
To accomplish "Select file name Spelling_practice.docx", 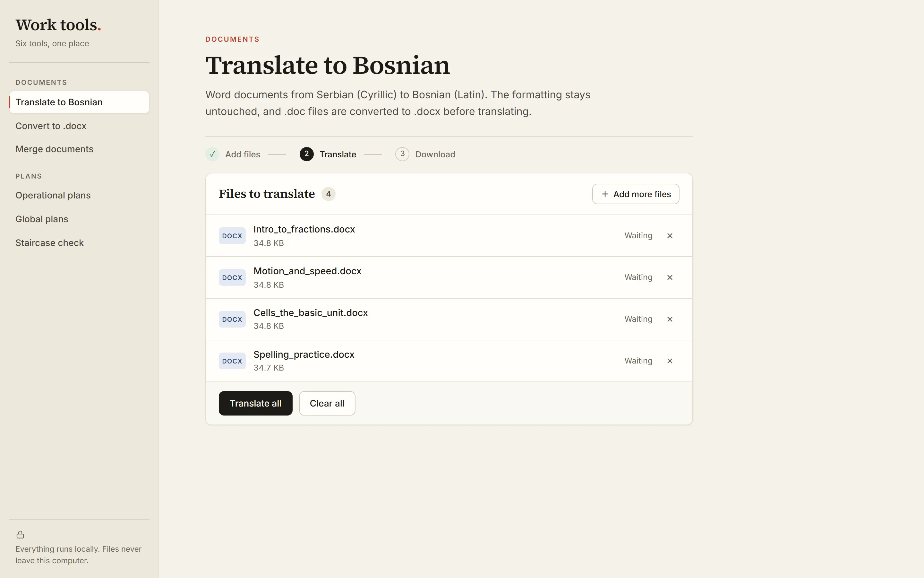I will 304,355.
